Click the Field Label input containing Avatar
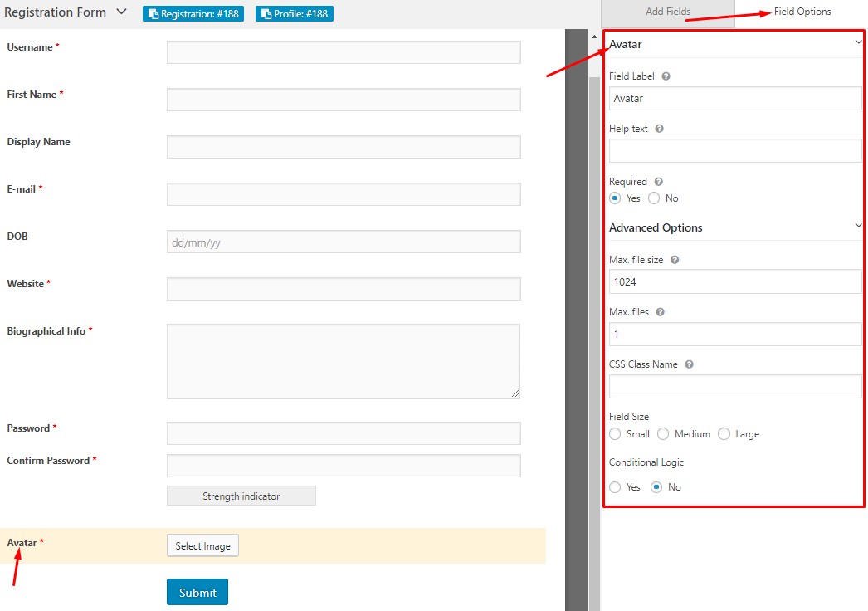This screenshot has height=611, width=868. (x=735, y=99)
